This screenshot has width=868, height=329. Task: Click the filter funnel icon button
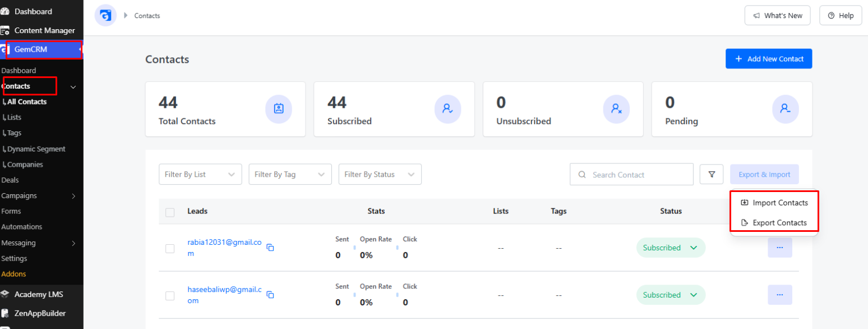click(x=712, y=175)
